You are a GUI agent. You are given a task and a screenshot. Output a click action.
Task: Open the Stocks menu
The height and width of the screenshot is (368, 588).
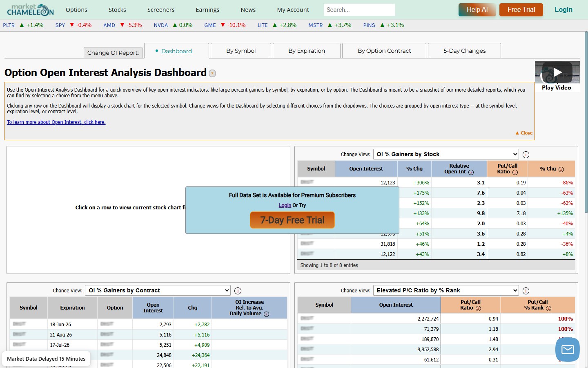pyautogui.click(x=117, y=10)
